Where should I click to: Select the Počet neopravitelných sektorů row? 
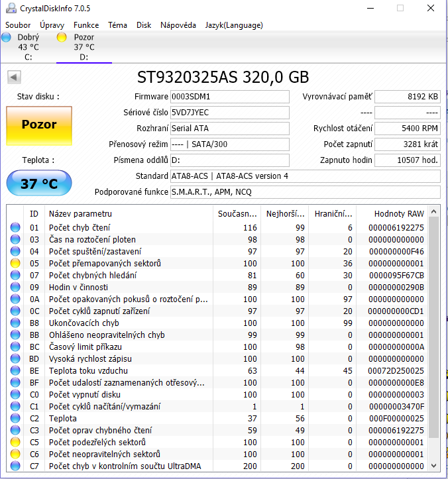[217, 454]
